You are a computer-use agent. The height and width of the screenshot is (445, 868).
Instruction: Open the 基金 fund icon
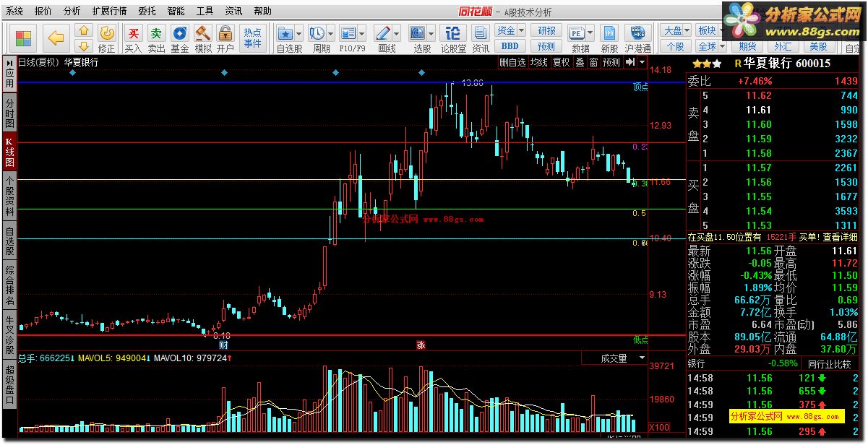(x=179, y=33)
